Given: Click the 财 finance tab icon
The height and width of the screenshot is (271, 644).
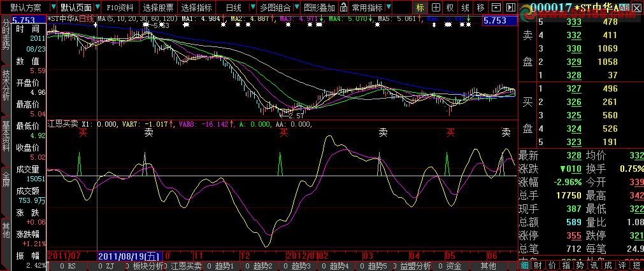Looking at the screenshot, I should coord(538,266).
